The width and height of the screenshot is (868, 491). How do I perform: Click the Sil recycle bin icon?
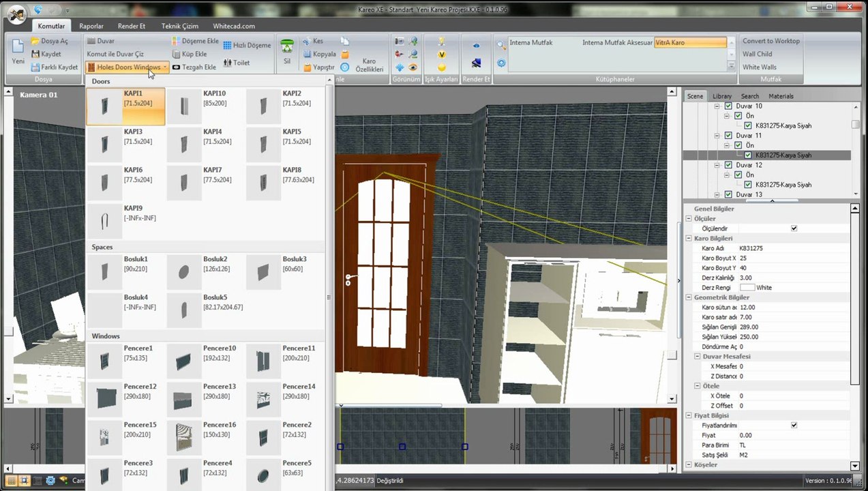pyautogui.click(x=287, y=46)
